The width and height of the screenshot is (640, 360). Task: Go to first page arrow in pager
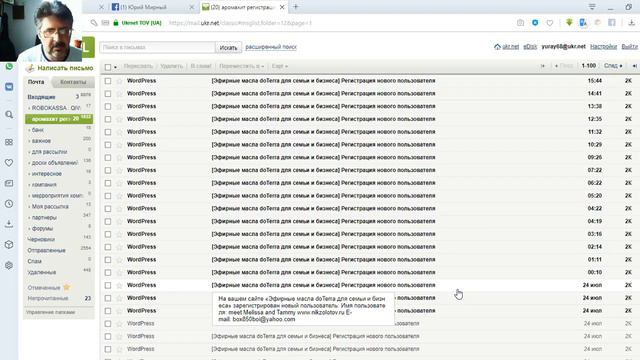click(542, 66)
